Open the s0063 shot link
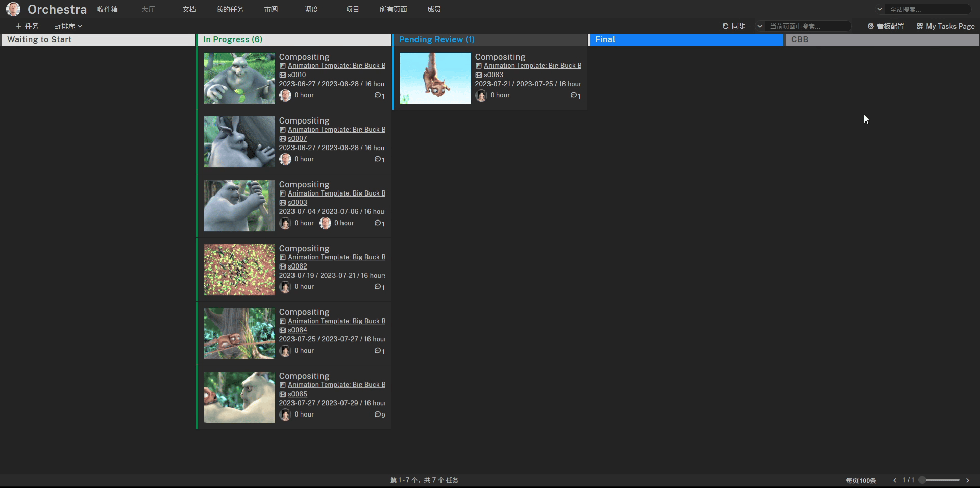This screenshot has height=488, width=980. pyautogui.click(x=494, y=75)
